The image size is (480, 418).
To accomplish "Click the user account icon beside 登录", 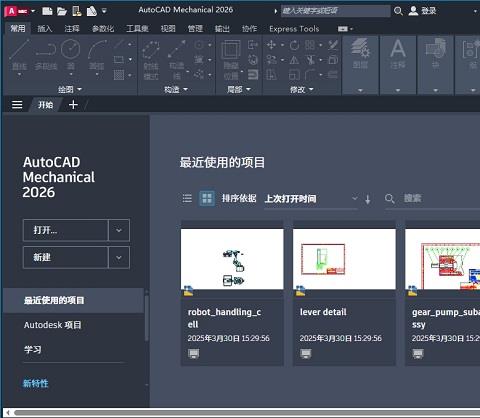I will [413, 11].
